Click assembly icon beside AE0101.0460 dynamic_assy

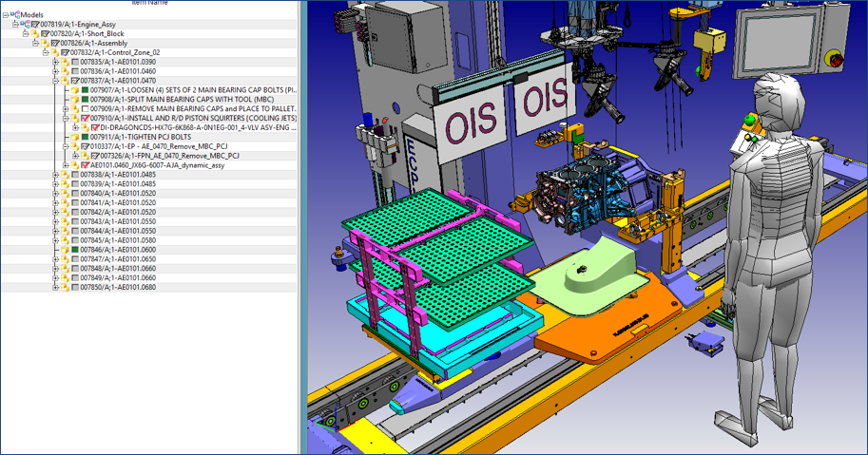click(x=75, y=165)
